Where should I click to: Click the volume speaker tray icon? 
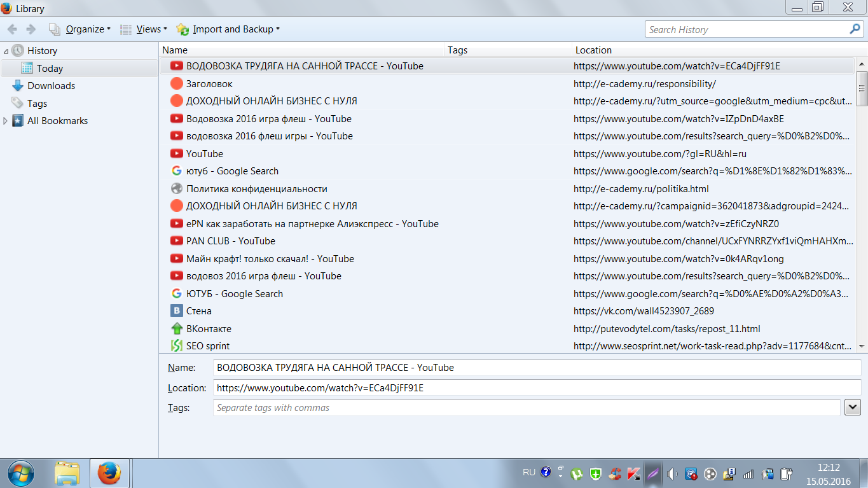pos(672,473)
